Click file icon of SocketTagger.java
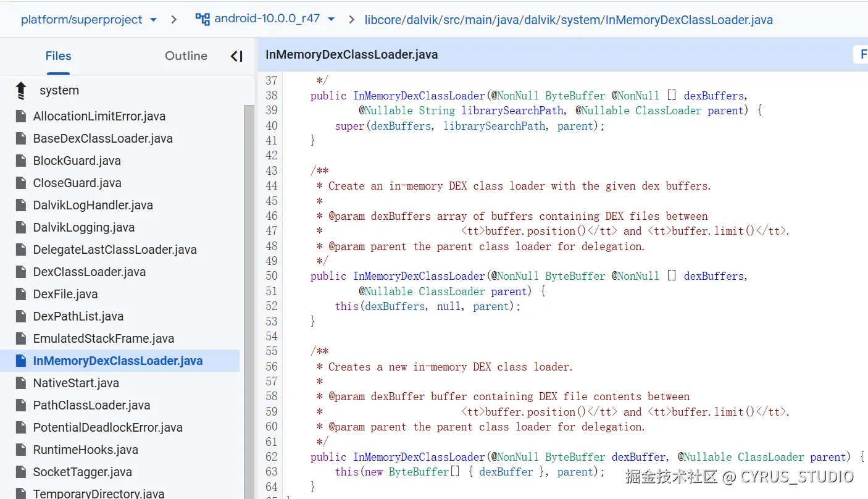Screen dimensions: 868x499 pyautogui.click(x=20, y=472)
